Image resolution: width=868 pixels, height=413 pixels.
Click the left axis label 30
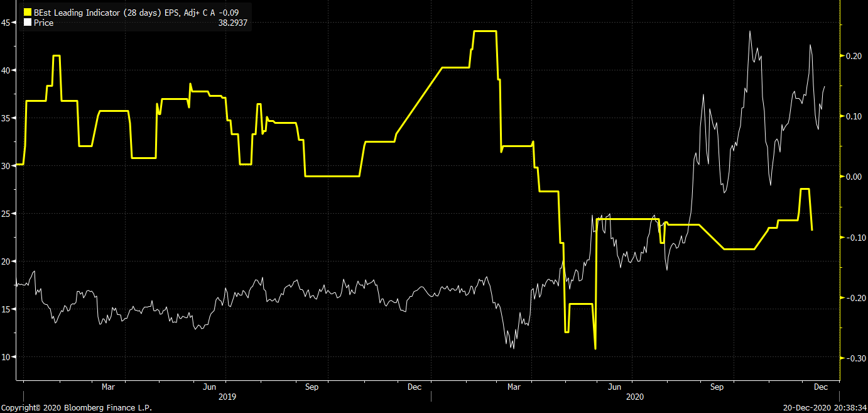point(6,166)
